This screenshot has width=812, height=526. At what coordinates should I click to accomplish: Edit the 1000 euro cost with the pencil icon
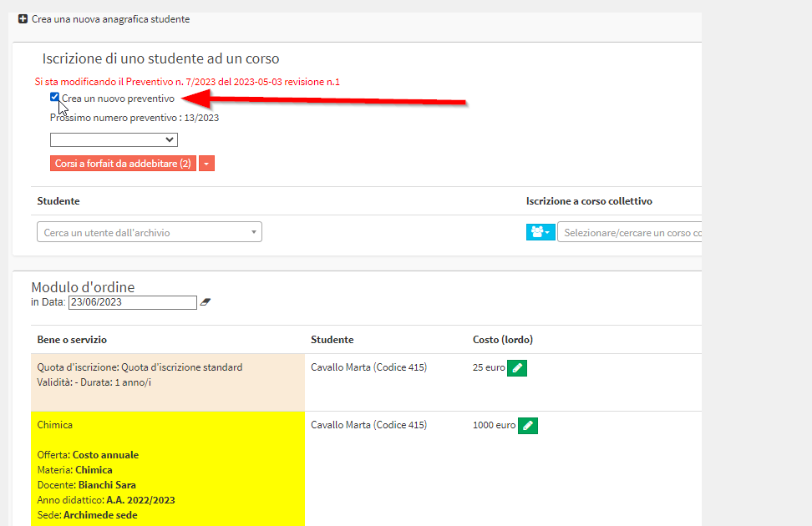[528, 426]
